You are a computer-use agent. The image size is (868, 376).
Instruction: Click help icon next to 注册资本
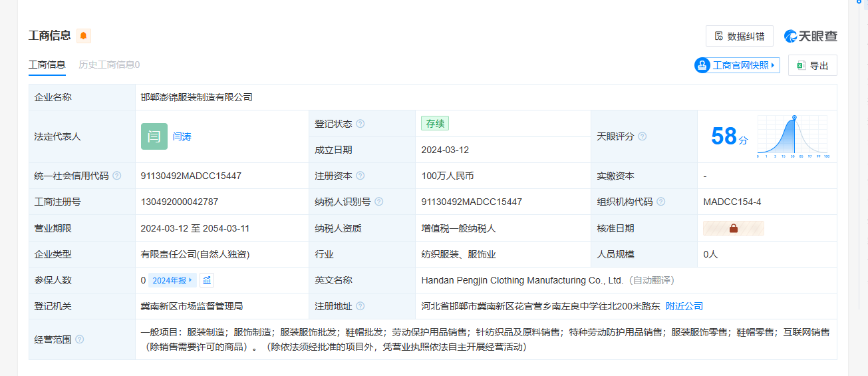tap(361, 176)
